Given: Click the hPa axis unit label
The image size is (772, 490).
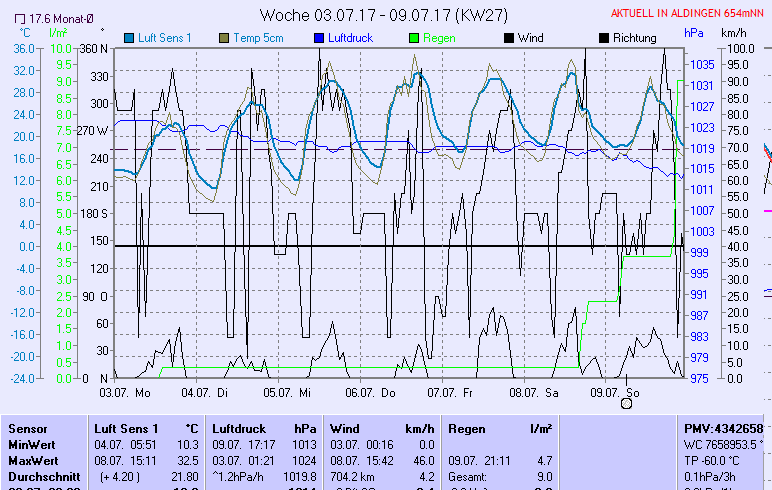Looking at the screenshot, I should point(694,32).
